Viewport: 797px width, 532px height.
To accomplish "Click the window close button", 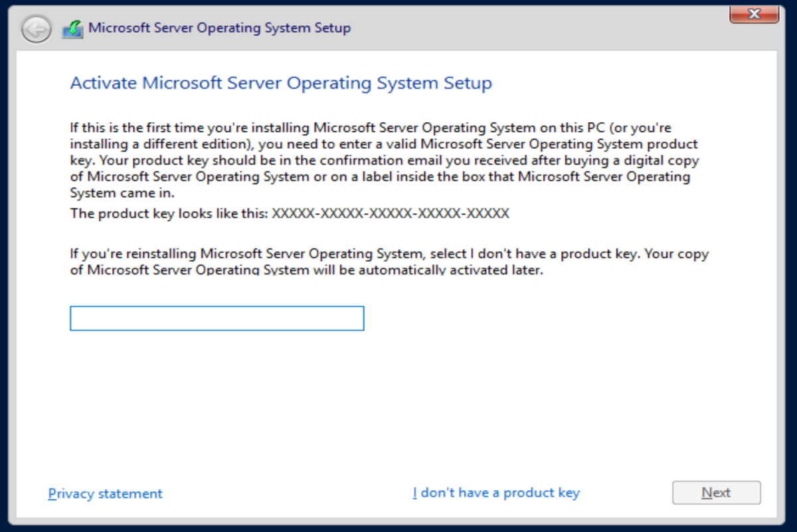I will coord(754,13).
